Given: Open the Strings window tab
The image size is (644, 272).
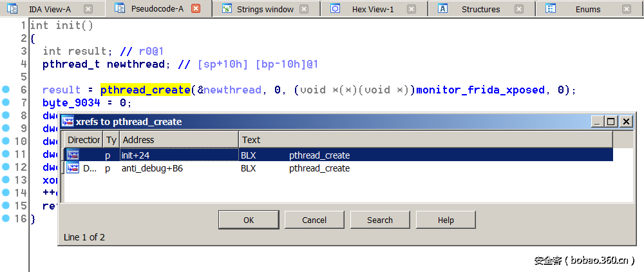Looking at the screenshot, I should 265,9.
